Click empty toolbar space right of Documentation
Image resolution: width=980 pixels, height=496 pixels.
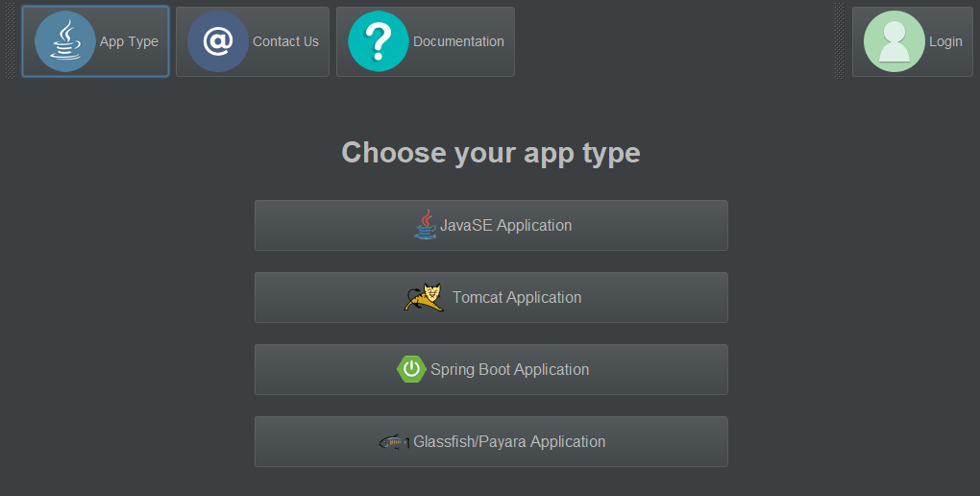coord(675,41)
